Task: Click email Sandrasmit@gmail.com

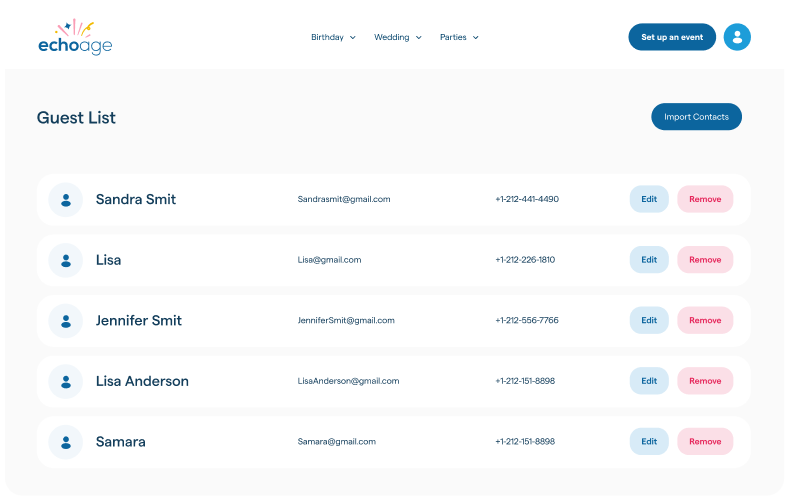Action: point(344,199)
